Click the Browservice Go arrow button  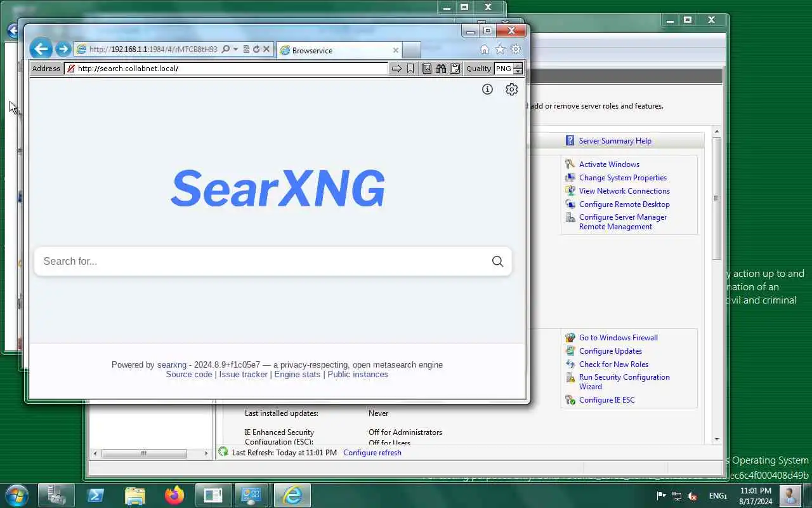396,69
